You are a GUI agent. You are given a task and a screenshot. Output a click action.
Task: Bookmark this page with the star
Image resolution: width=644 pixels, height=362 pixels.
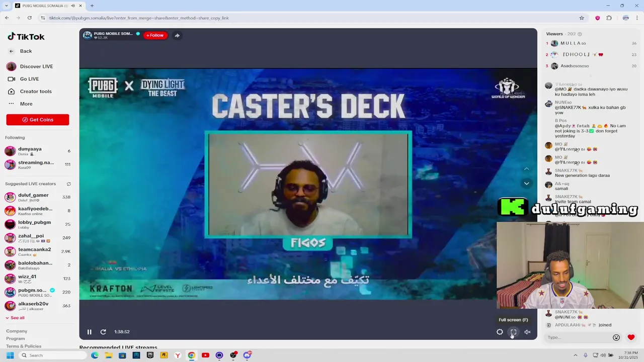582,18
